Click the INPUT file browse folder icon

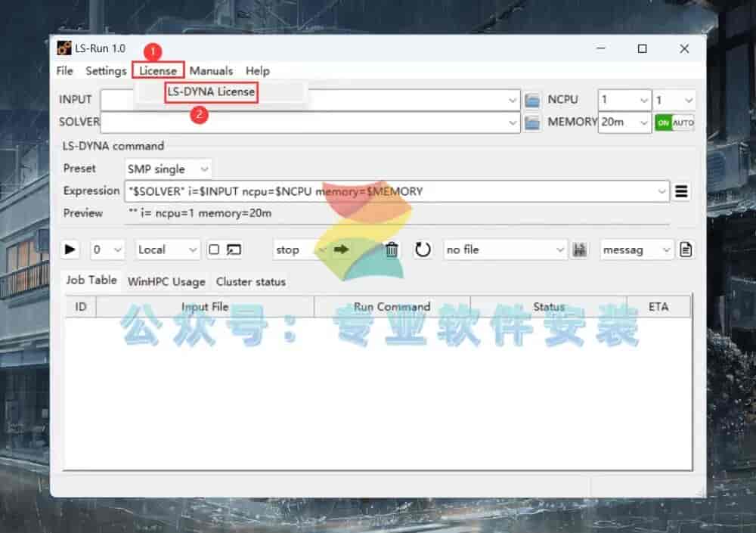(x=531, y=101)
